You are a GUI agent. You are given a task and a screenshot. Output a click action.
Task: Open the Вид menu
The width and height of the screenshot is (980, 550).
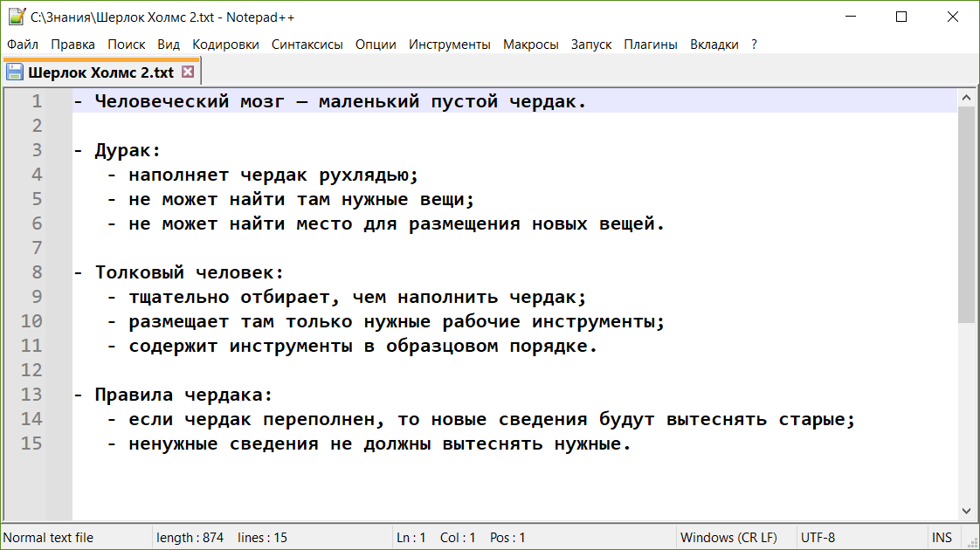(169, 45)
